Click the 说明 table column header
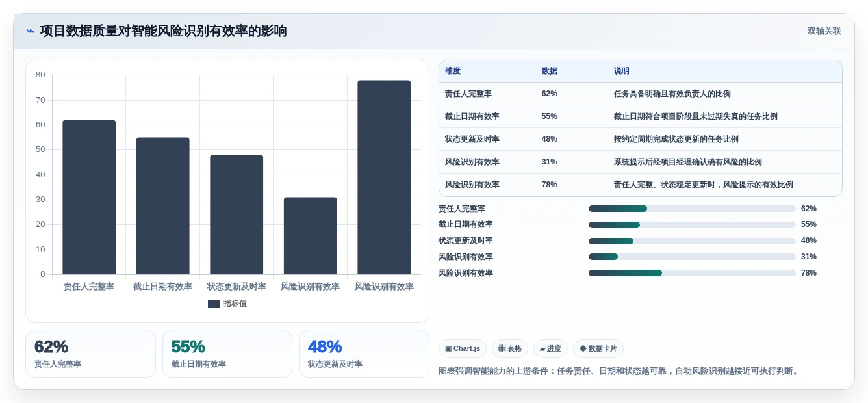The image size is (868, 403). tap(622, 71)
